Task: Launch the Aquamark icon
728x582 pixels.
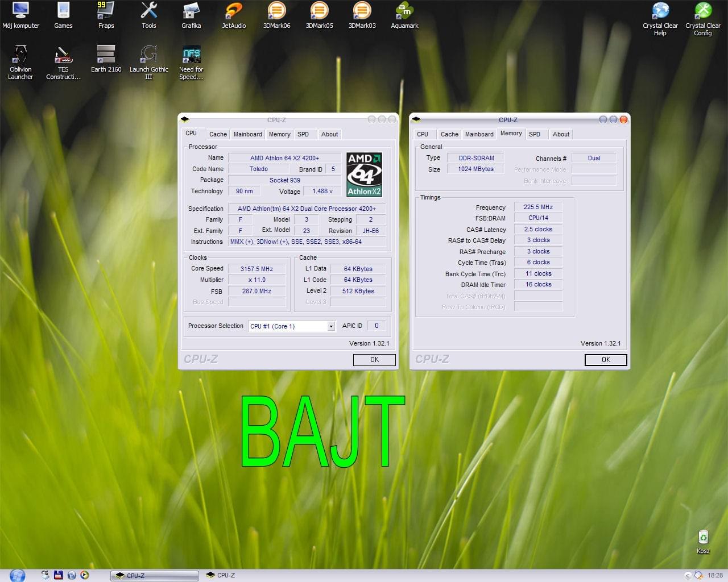Action: pos(404,15)
